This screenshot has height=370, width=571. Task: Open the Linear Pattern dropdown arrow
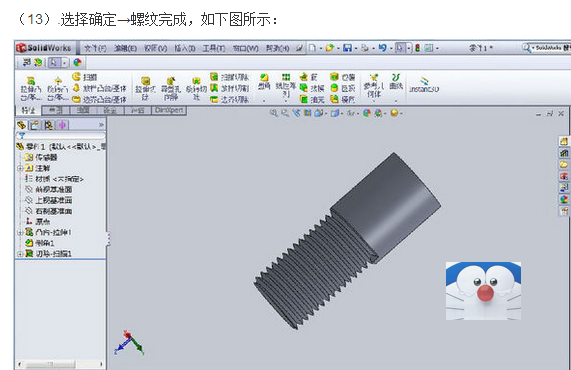coord(286,101)
